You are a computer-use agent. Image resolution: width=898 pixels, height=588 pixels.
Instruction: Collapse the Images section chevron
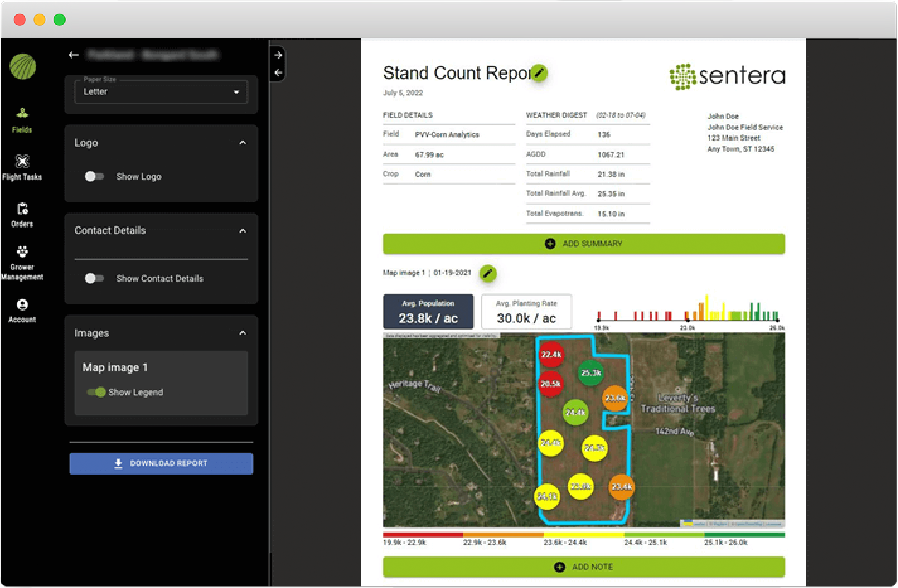243,333
